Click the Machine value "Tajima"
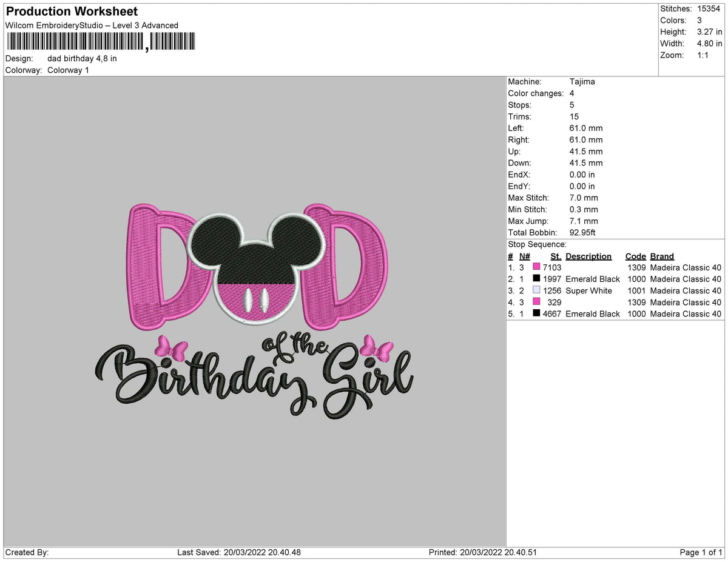The width and height of the screenshot is (728, 562). click(582, 82)
